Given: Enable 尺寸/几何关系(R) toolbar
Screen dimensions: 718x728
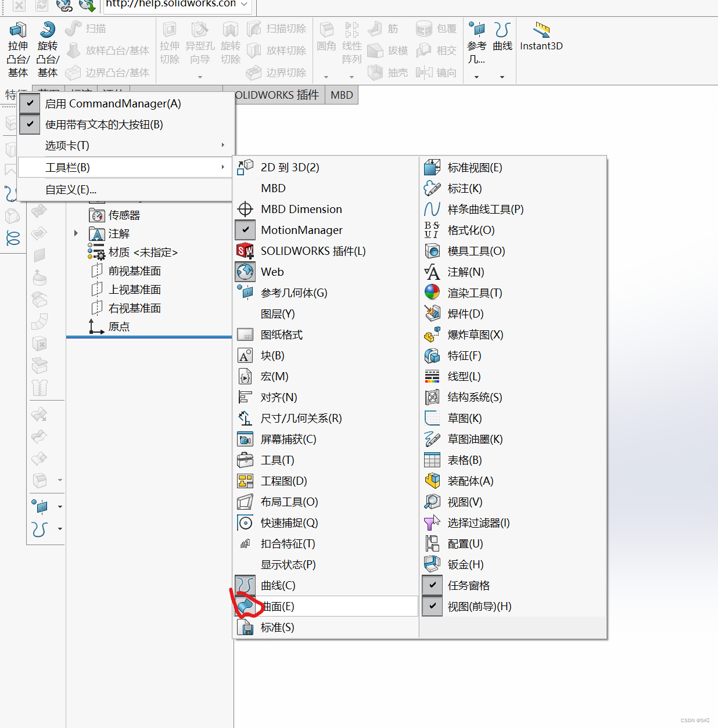Looking at the screenshot, I should coord(325,418).
